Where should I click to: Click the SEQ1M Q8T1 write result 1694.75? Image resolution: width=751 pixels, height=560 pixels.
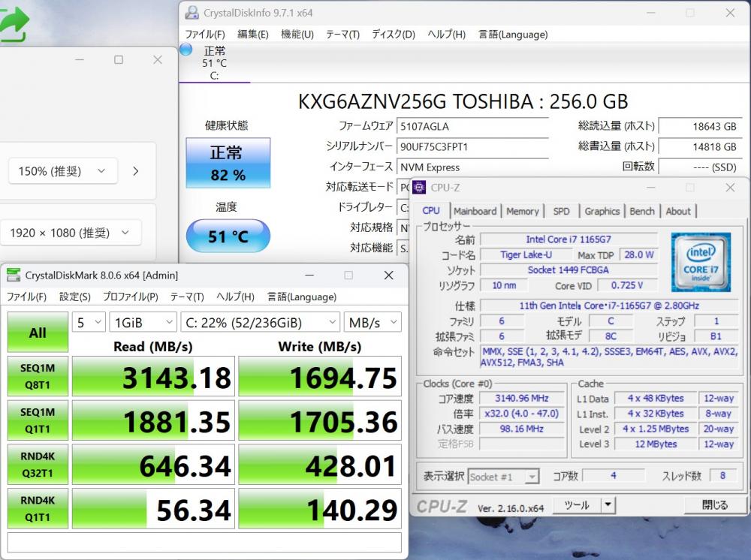(x=320, y=376)
